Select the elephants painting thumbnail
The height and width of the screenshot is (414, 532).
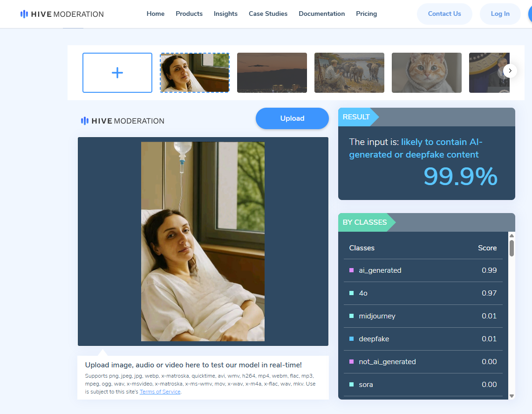(349, 73)
